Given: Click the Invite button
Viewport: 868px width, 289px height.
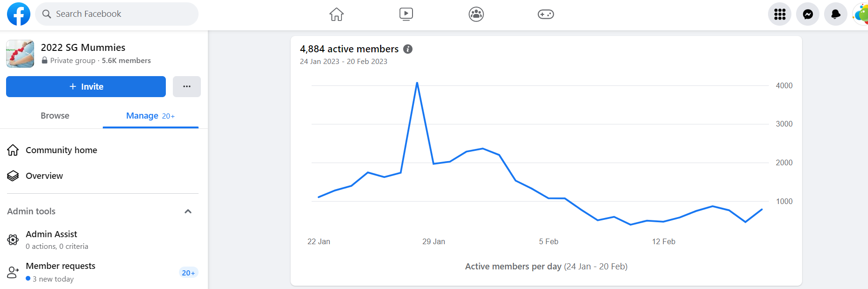Looking at the screenshot, I should (x=86, y=87).
